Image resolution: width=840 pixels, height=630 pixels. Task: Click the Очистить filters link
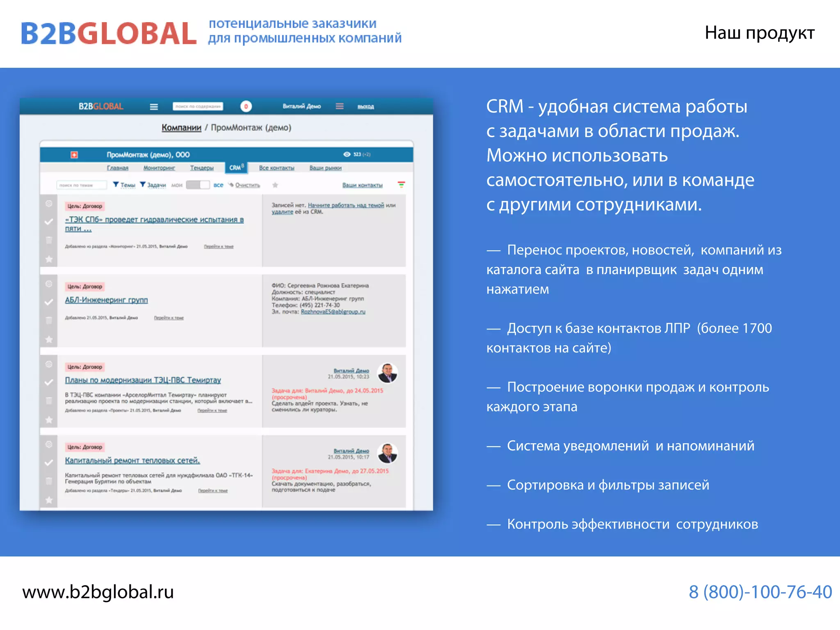pos(248,185)
